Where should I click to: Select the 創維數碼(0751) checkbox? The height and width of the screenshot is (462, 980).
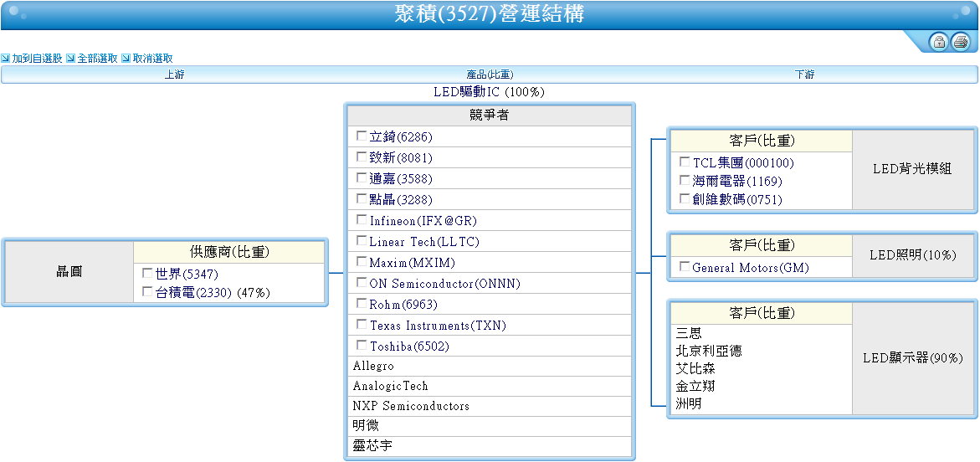click(x=685, y=198)
